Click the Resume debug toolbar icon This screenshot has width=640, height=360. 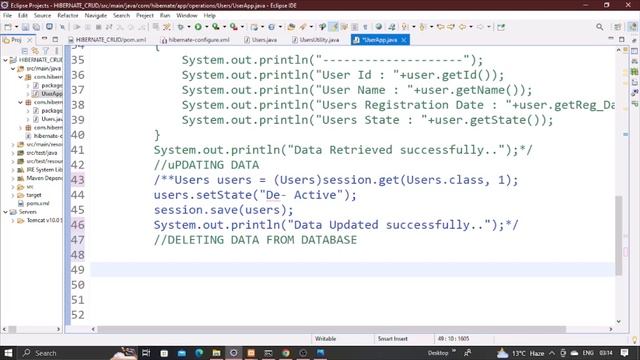[77, 27]
